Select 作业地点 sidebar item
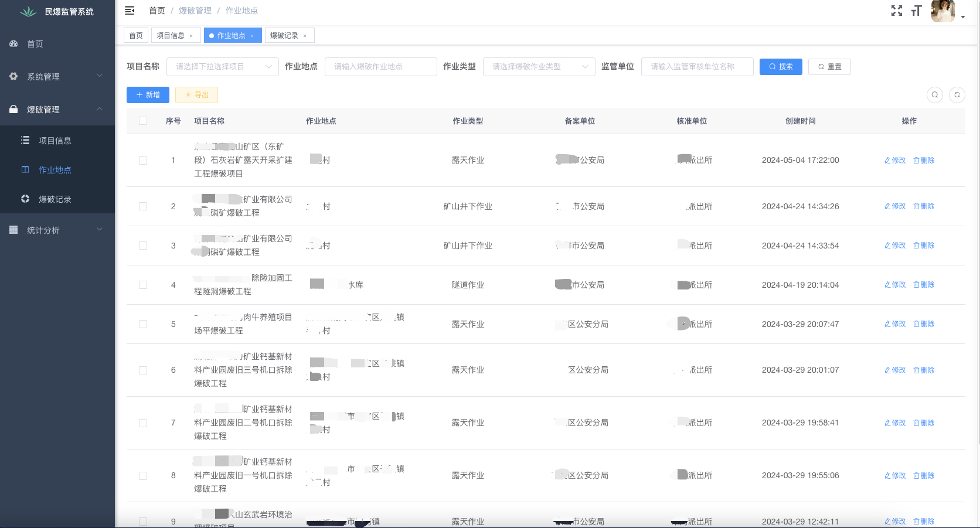This screenshot has height=528, width=980. pos(57,170)
